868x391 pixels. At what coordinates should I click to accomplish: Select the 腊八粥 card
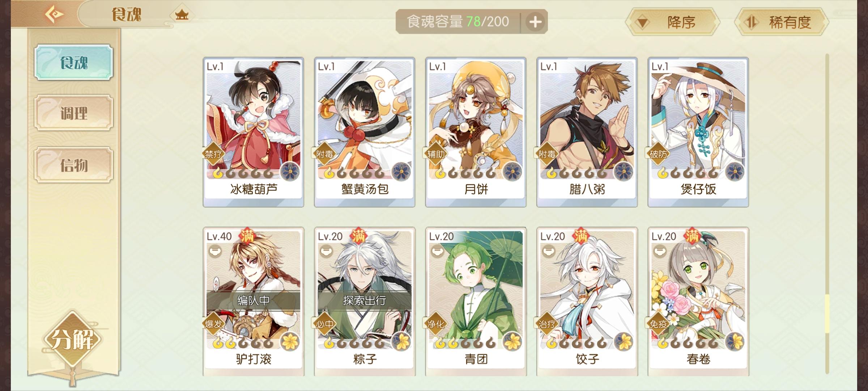click(587, 132)
